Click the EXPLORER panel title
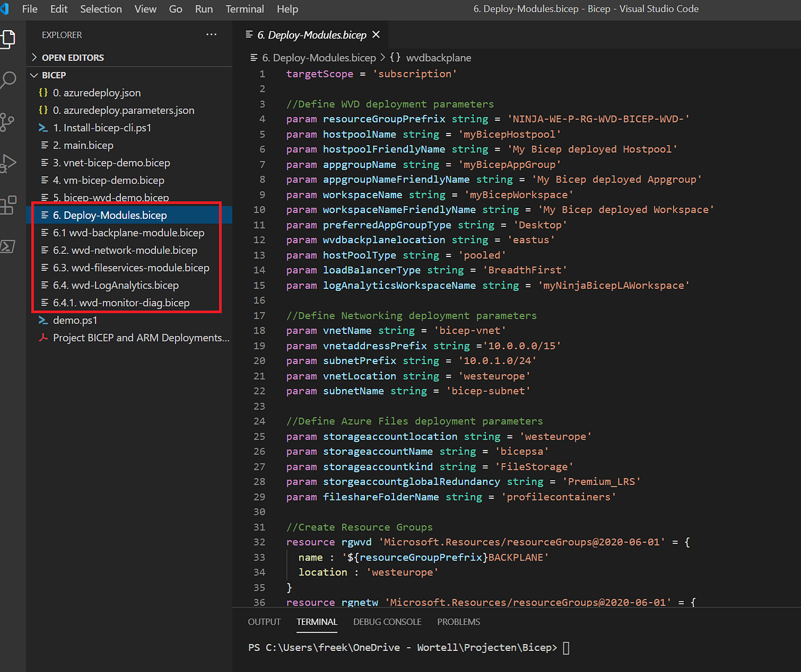The image size is (801, 672). [62, 35]
